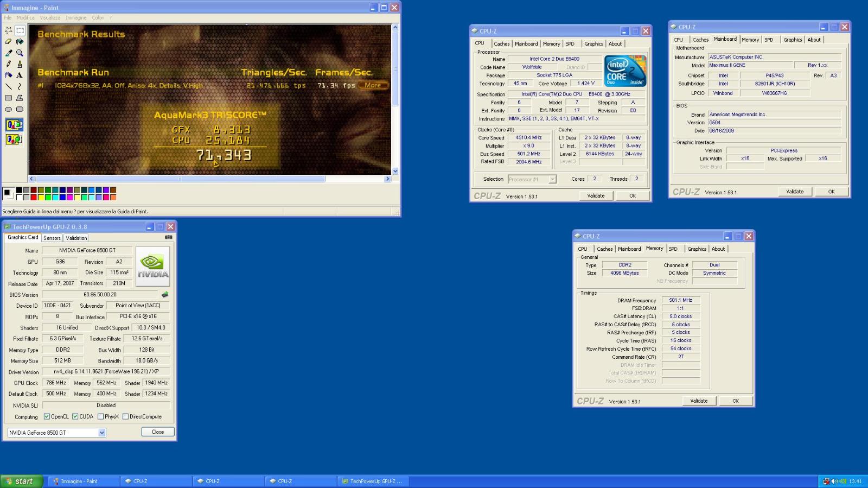Click the NVIDIA tray icon near the clock

pos(843,481)
